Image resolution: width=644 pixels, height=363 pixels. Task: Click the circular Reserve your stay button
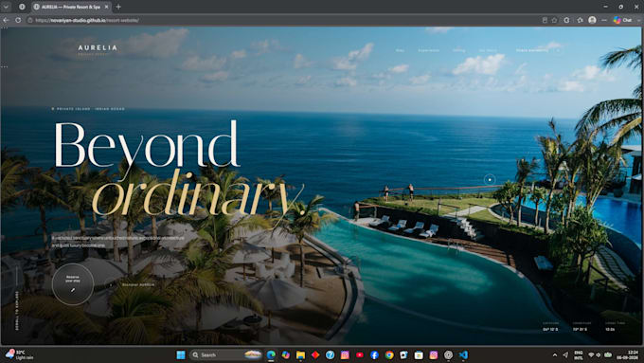click(73, 284)
